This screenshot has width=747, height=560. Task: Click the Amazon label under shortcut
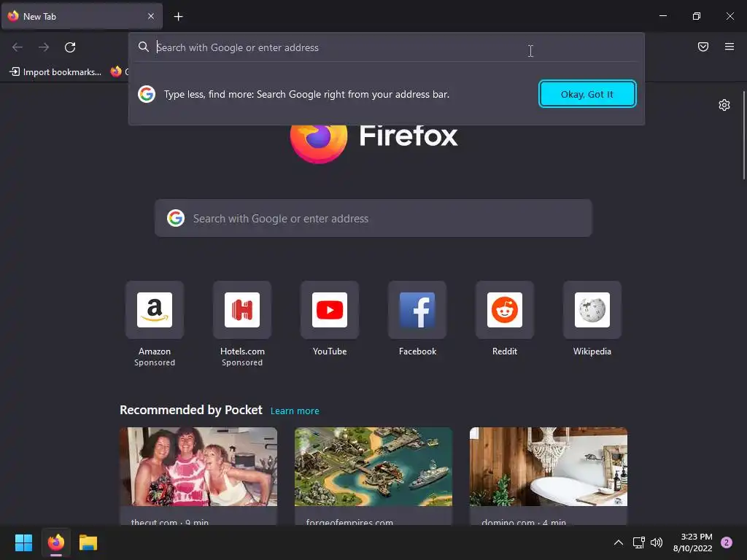[155, 351]
